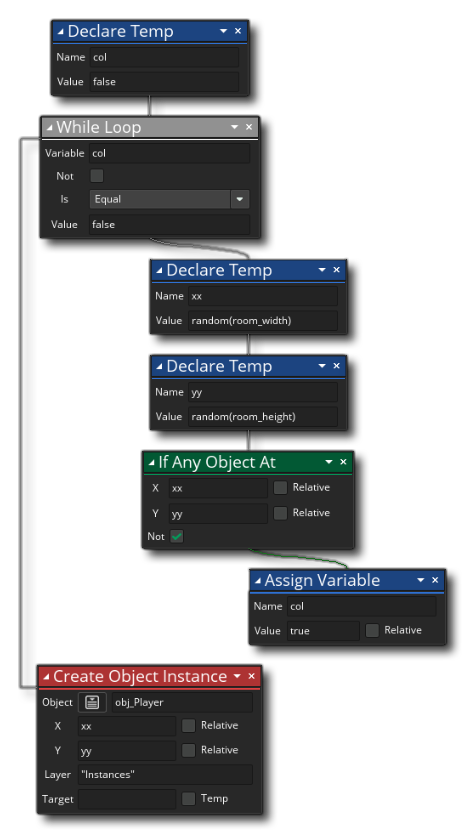
Task: Close the While Loop node
Action: click(x=249, y=127)
